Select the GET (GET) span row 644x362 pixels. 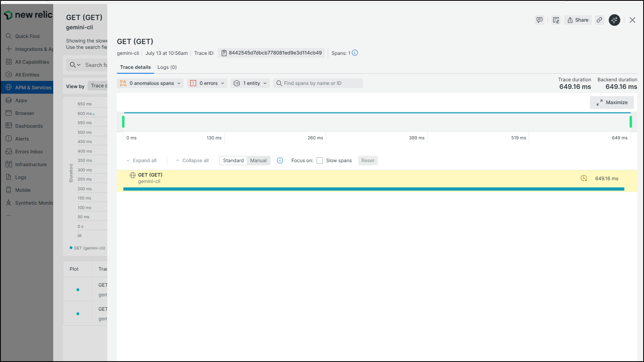[377, 181]
